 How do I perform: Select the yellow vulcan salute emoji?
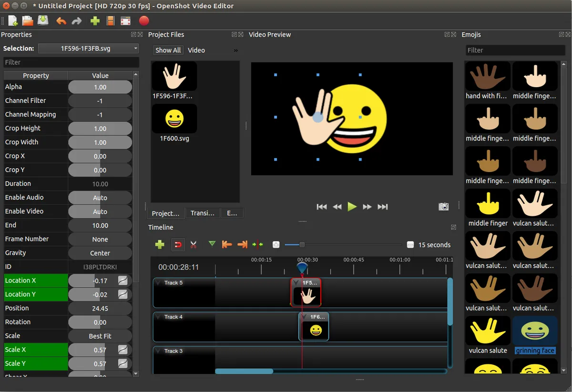click(488, 335)
